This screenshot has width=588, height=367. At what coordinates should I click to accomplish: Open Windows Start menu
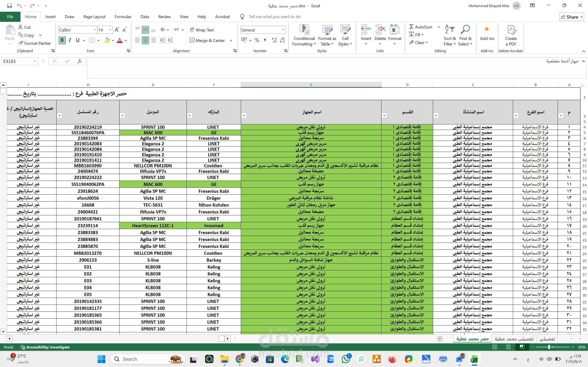101,359
